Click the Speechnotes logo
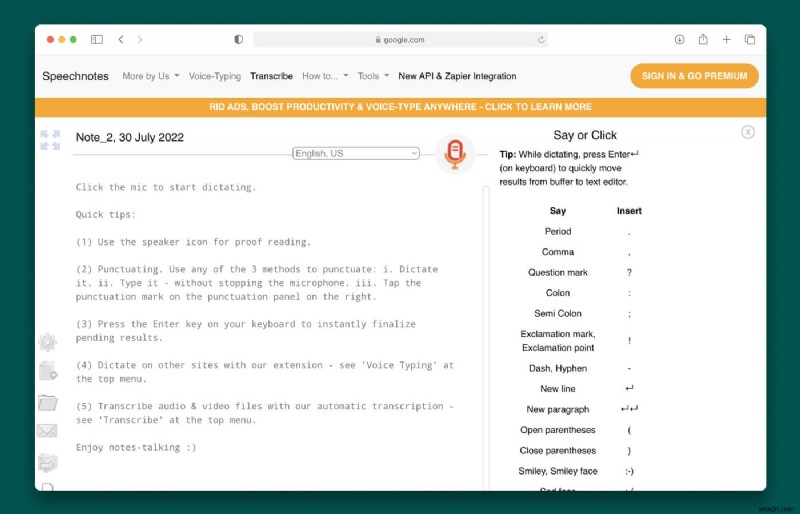800x514 pixels. 76,76
